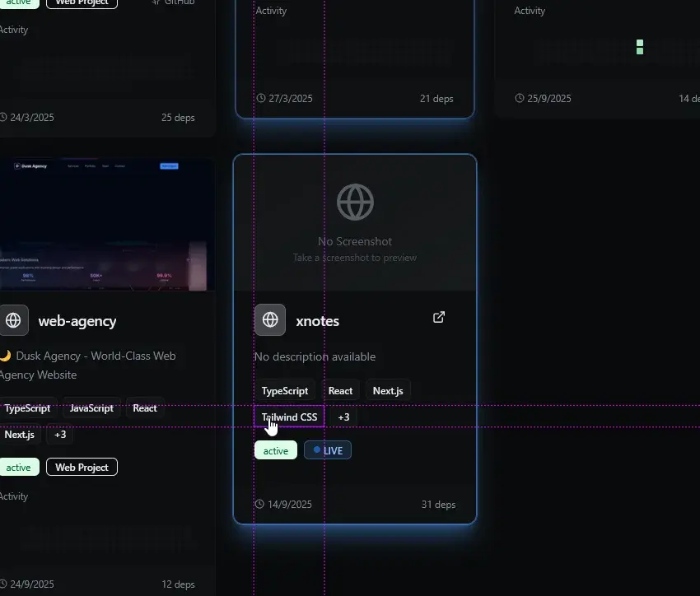Click the active badge on xnotes card
The image size is (700, 596).
276,450
